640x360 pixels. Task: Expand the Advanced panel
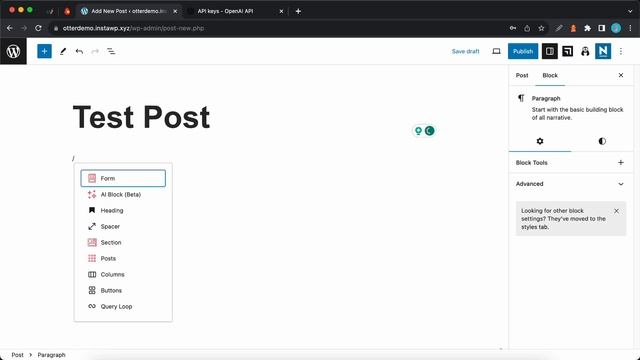click(x=571, y=184)
